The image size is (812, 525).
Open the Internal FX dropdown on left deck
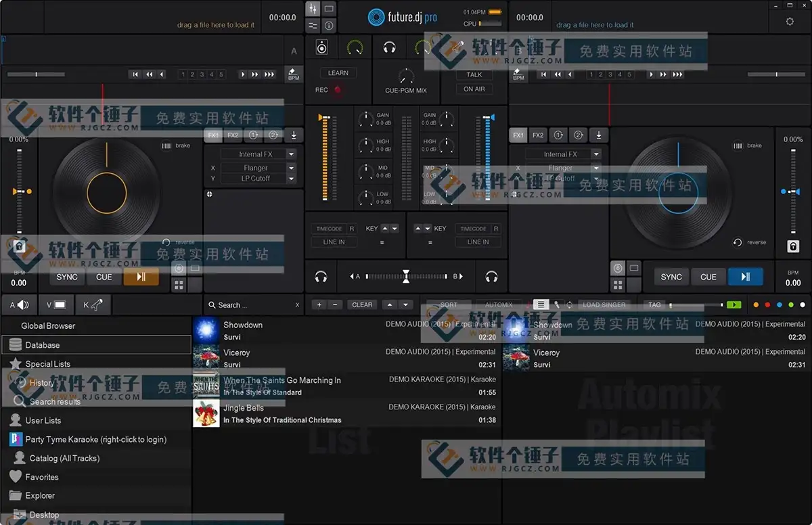(x=258, y=154)
